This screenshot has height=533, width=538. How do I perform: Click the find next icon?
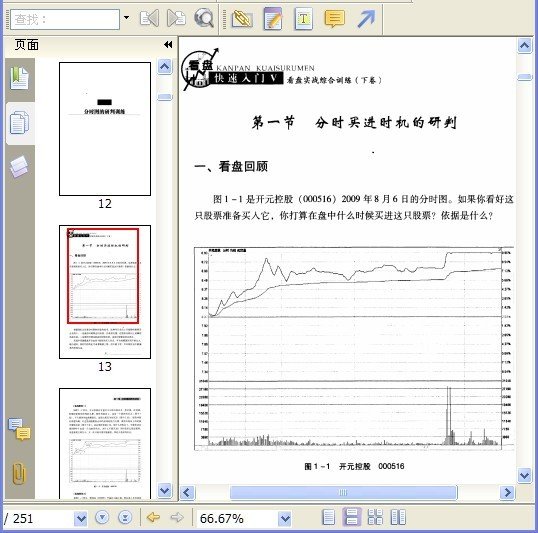point(176,18)
